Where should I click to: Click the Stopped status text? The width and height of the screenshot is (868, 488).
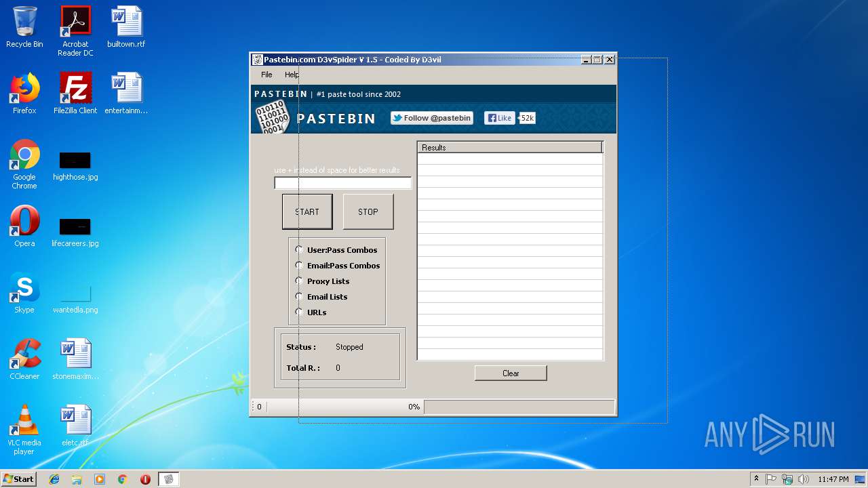point(349,347)
